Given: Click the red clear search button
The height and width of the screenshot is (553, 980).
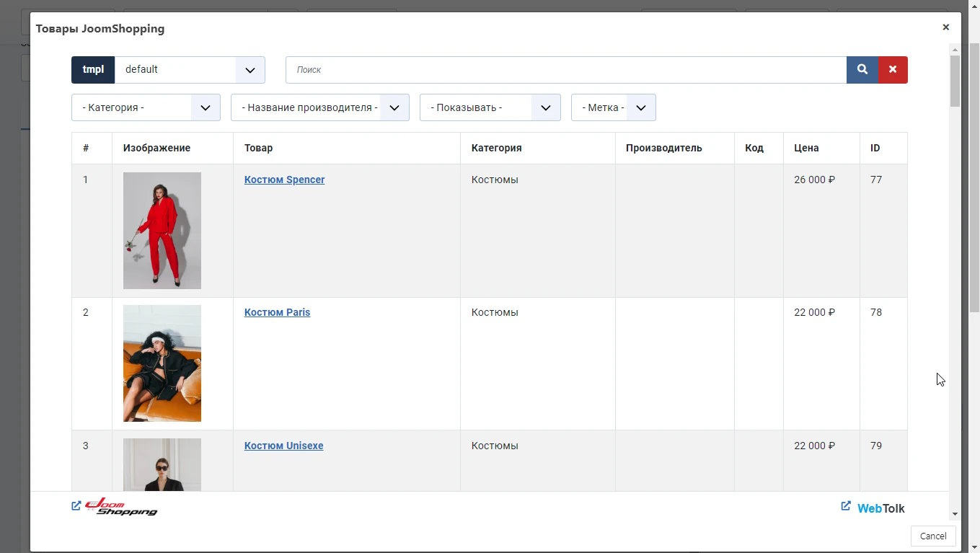Looking at the screenshot, I should 893,70.
